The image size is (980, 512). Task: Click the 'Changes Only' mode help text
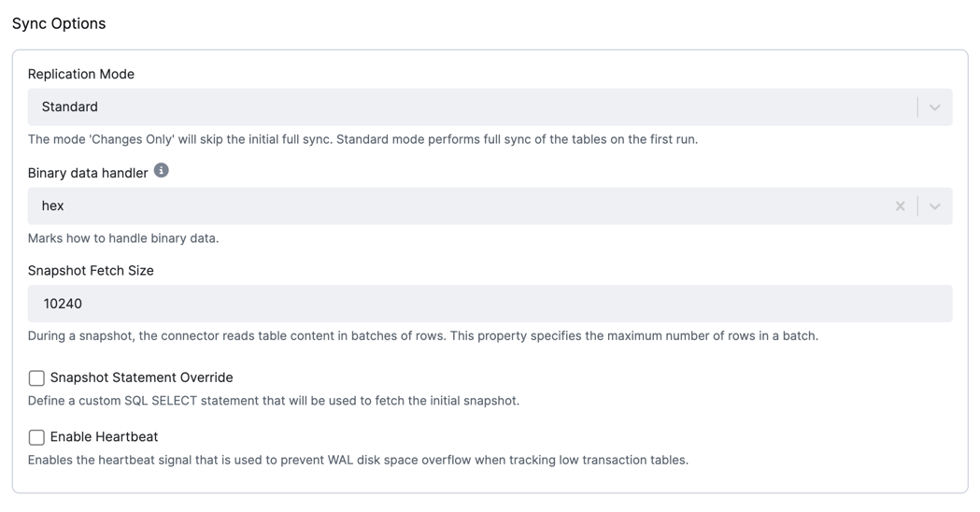pyautogui.click(x=362, y=139)
